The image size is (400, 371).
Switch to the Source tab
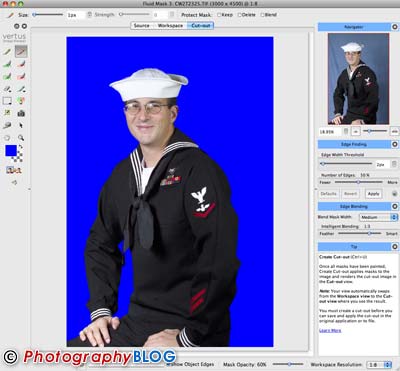click(x=142, y=26)
